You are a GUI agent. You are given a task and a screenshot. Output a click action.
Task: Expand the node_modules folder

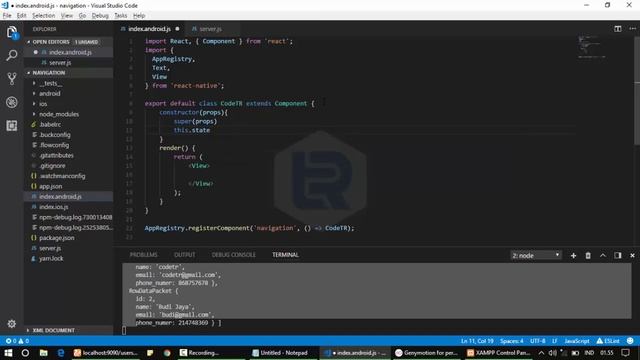point(59,114)
